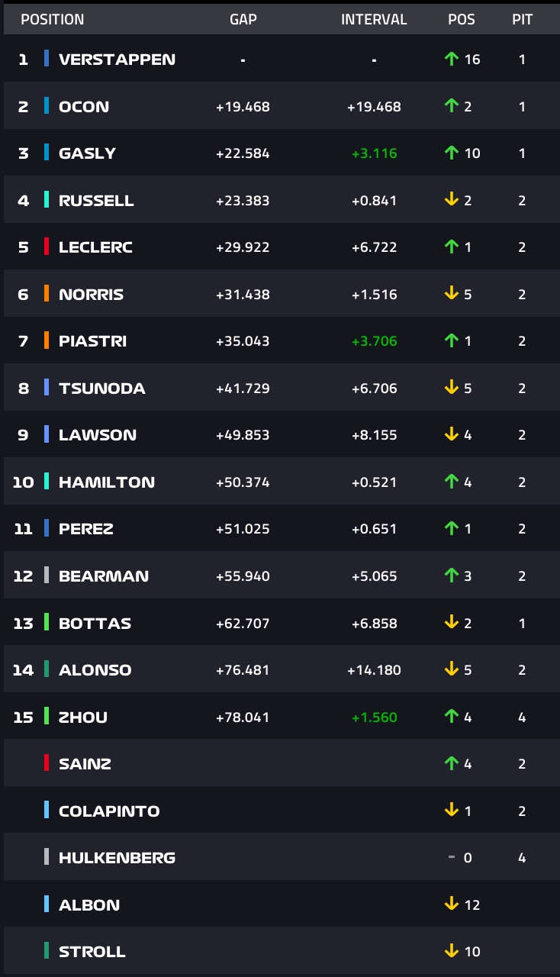Click the INTERVAL column header
This screenshot has width=560, height=977.
374,19
